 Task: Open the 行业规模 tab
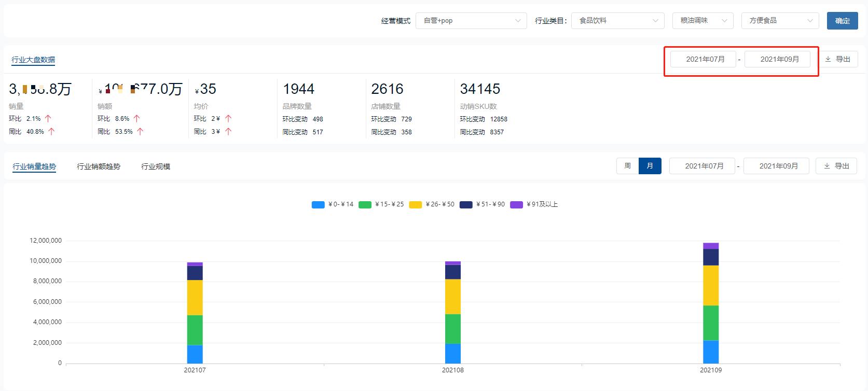point(156,166)
